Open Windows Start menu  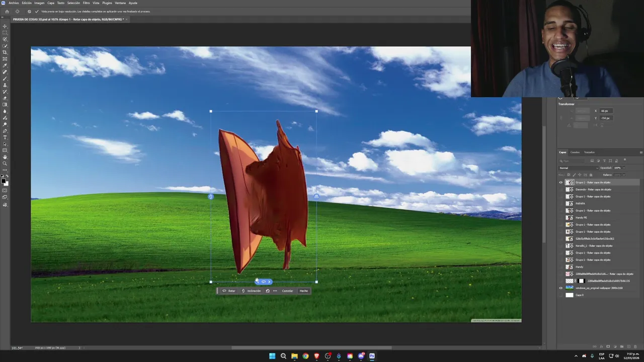coord(272,356)
